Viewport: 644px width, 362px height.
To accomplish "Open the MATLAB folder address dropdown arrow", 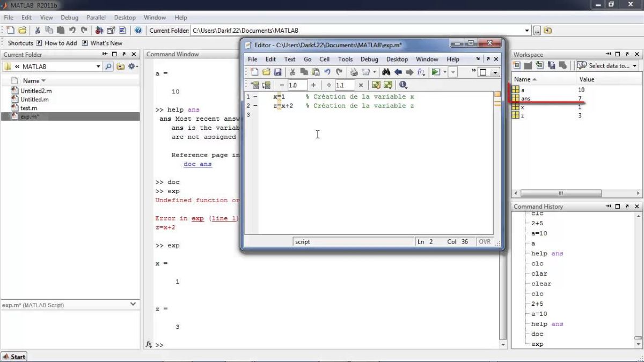I will click(x=98, y=67).
